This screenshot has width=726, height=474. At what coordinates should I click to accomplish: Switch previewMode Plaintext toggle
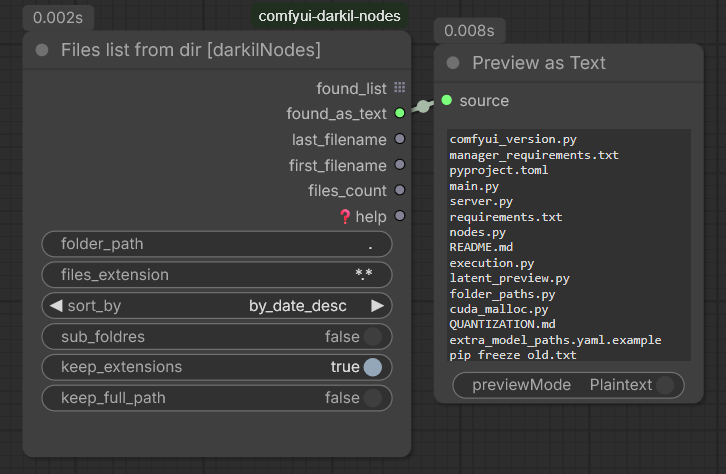pyautogui.click(x=665, y=385)
